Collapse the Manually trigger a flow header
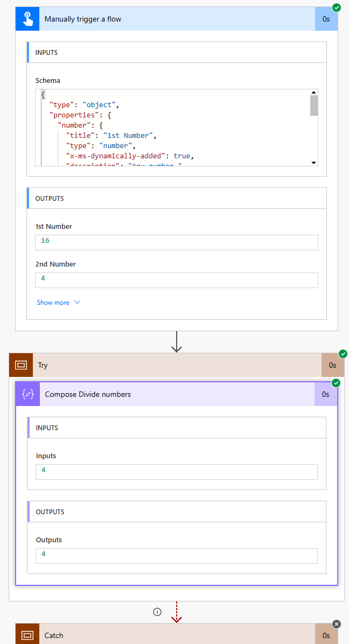Screen dimensions: 349x644 pyautogui.click(x=162, y=19)
